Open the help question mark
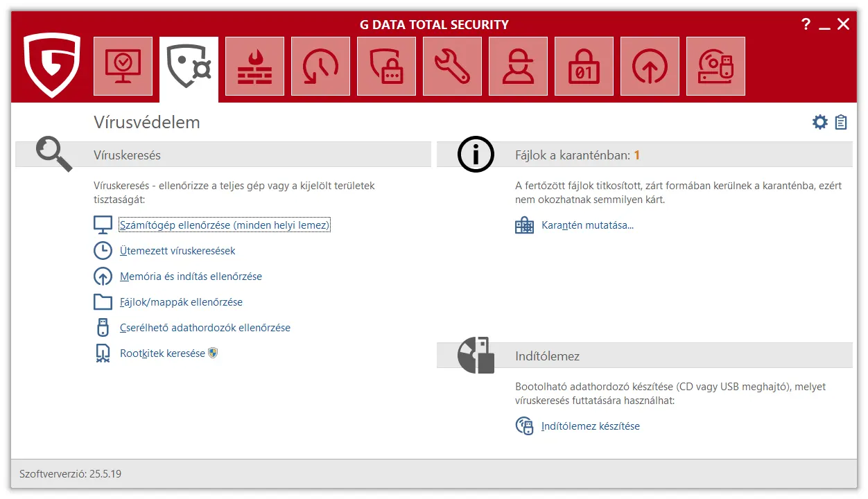868x499 pixels. coord(806,25)
